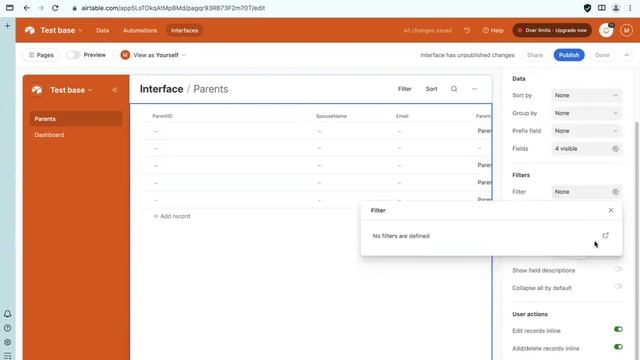The height and width of the screenshot is (360, 640).
Task: Collapse the interface sidebar with double chevron
Action: click(x=115, y=90)
